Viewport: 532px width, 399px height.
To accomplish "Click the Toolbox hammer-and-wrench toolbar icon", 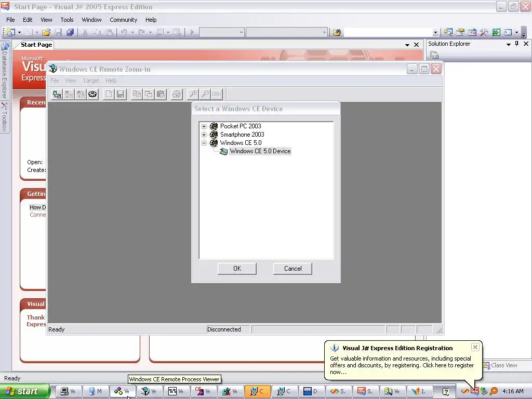I will [x=484, y=32].
